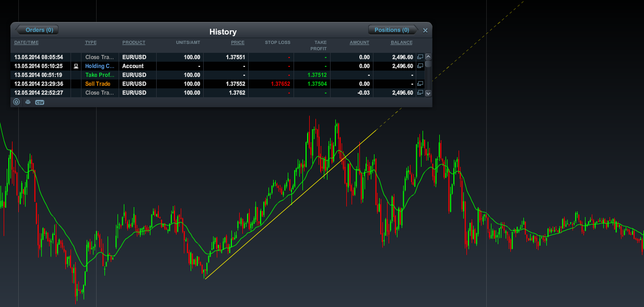This screenshot has height=307, width=644.
Task: Sort history by AMOUNT column header
Action: click(359, 42)
